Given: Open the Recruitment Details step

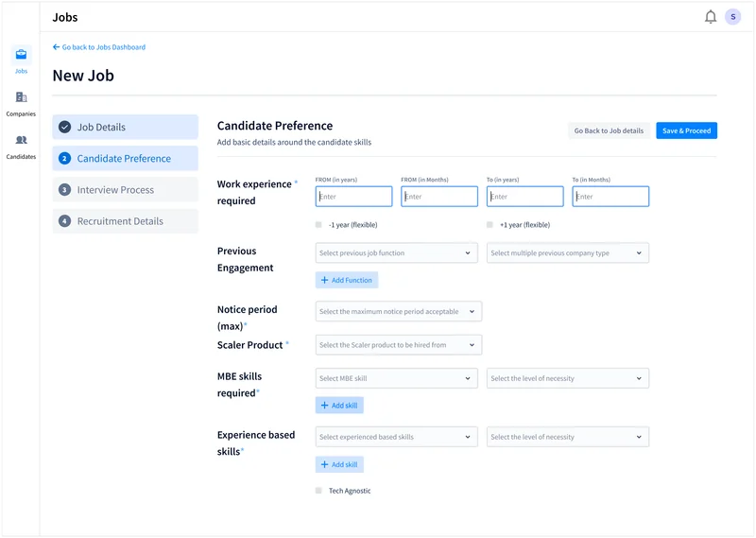Looking at the screenshot, I should point(125,221).
